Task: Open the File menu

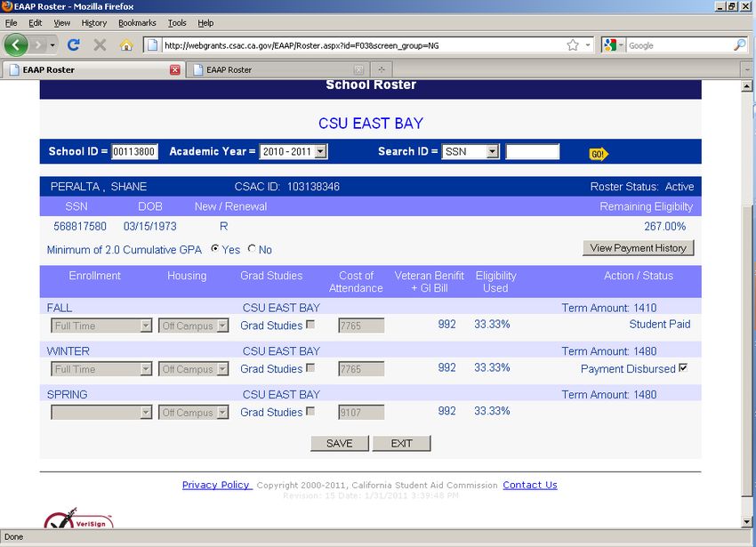Action: click(11, 22)
